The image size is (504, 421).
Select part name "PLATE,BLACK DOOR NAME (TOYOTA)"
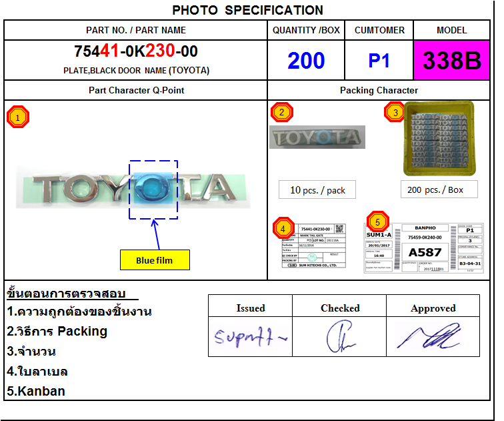coord(136,71)
